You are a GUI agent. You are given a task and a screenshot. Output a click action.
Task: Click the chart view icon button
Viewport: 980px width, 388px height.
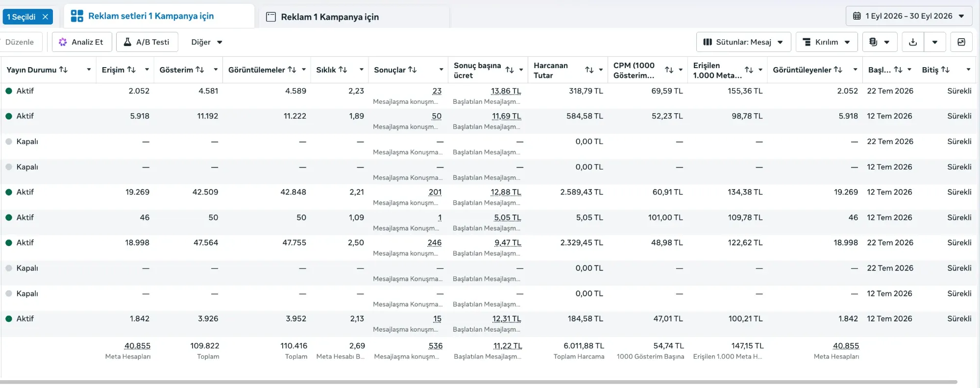click(961, 42)
